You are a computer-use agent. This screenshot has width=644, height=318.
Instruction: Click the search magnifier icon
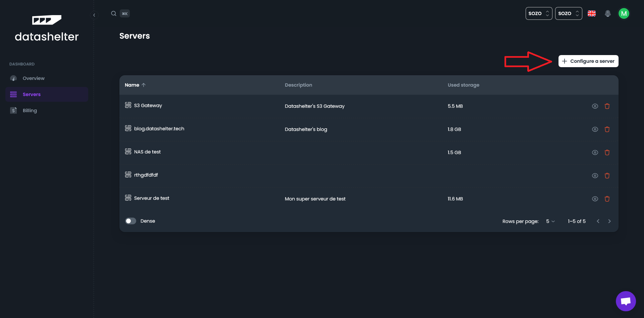tap(114, 13)
